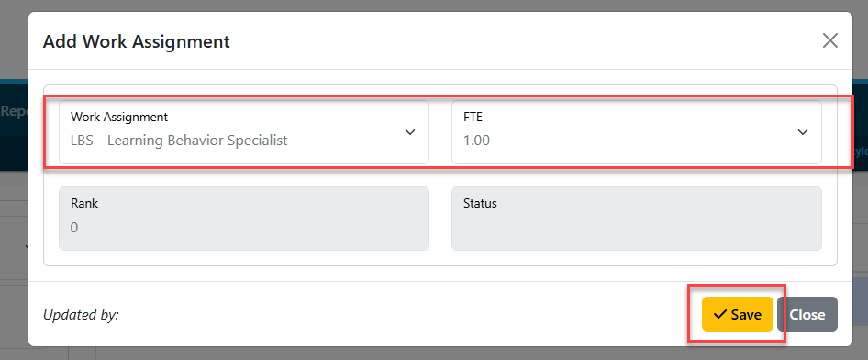Click the disabled Status field
The height and width of the screenshot is (360, 868).
point(637,219)
